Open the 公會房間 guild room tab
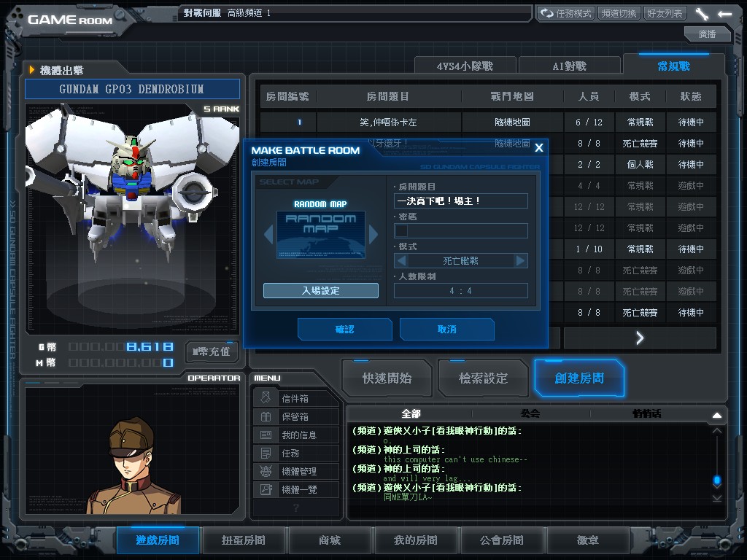 [x=502, y=540]
